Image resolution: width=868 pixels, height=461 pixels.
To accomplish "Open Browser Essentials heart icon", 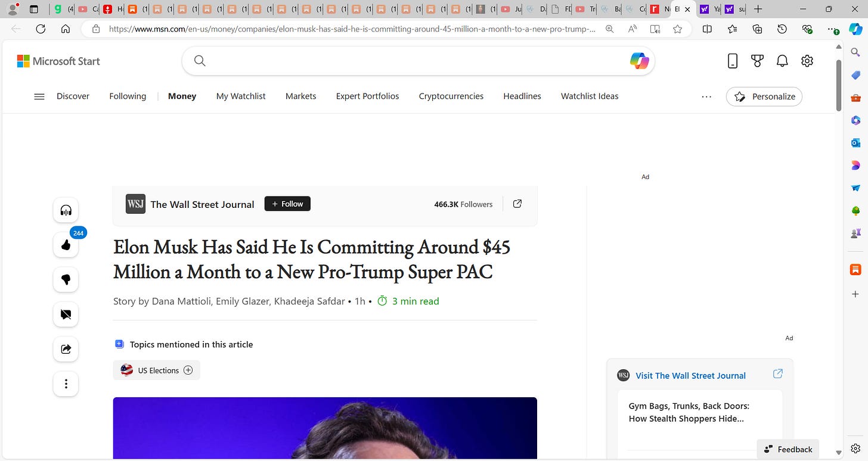I will pyautogui.click(x=807, y=29).
